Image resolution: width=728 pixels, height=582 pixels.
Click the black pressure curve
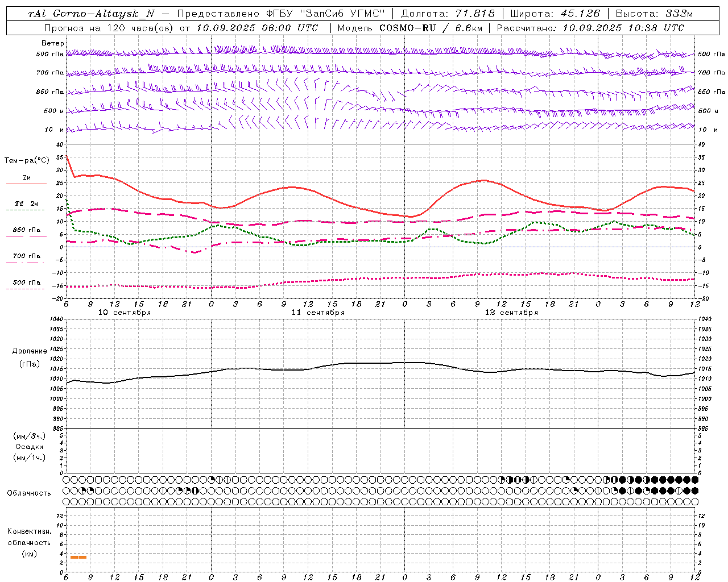pos(381,363)
